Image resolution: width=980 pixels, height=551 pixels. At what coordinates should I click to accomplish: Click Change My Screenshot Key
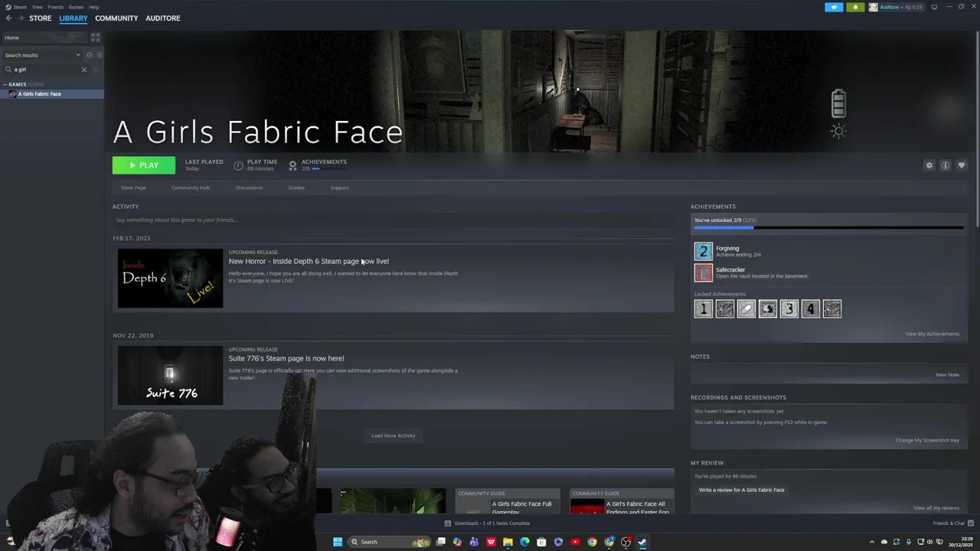pos(927,440)
